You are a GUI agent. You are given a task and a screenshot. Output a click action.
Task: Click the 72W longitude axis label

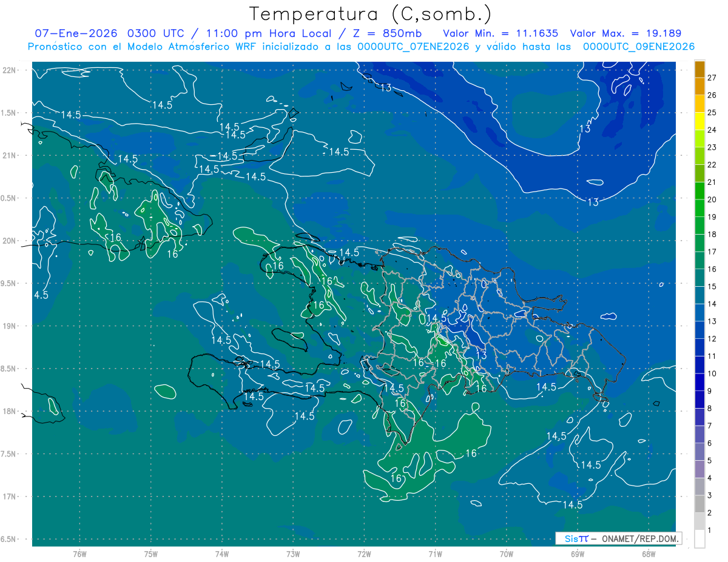364,554
